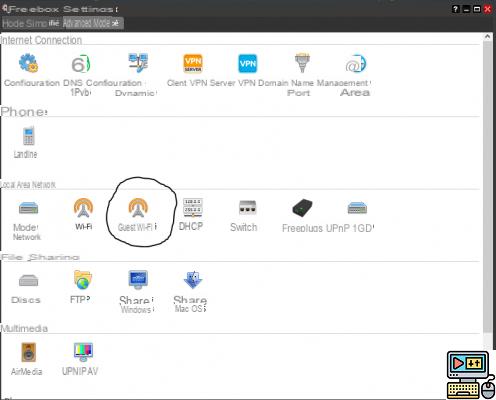The image size is (496, 400).
Task: Open the Dynamic DNS configuration icon
Action: coord(138,63)
